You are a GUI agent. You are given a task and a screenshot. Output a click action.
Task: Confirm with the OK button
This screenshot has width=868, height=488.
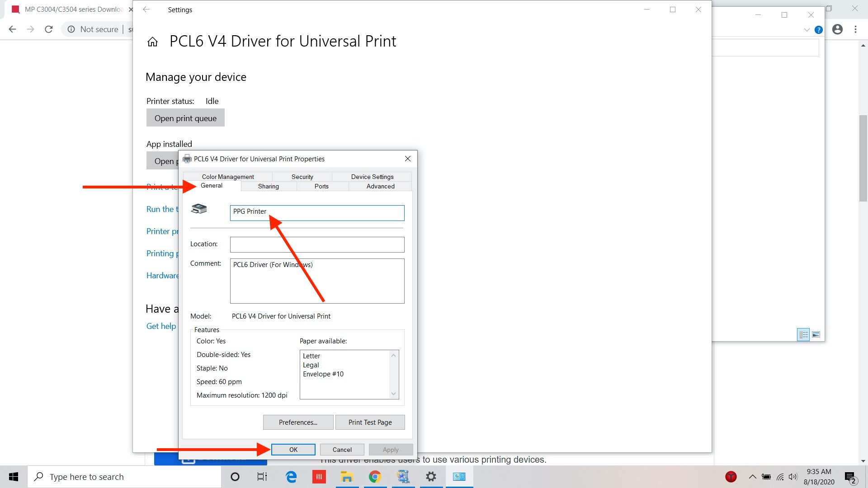(293, 450)
